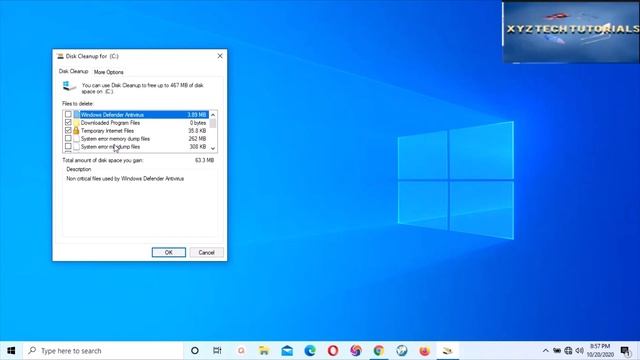This screenshot has width=640, height=360.
Task: Tick System error minidump files checkbox
Action: (68, 146)
